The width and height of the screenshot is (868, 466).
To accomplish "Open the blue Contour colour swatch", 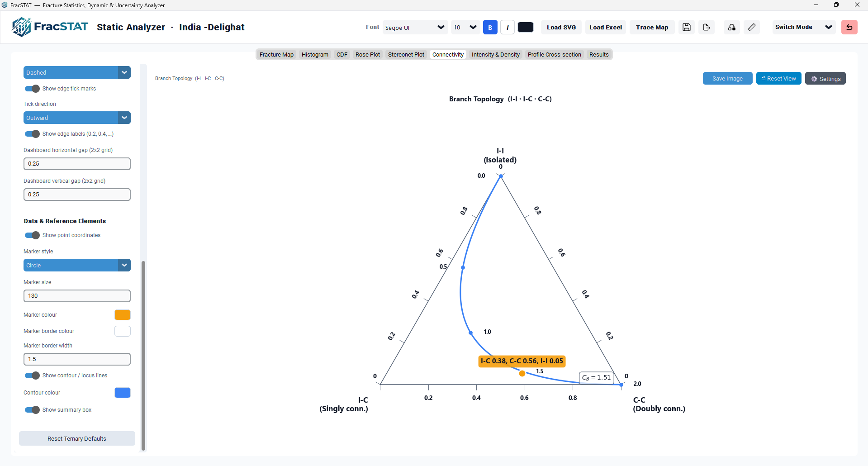I will [123, 393].
